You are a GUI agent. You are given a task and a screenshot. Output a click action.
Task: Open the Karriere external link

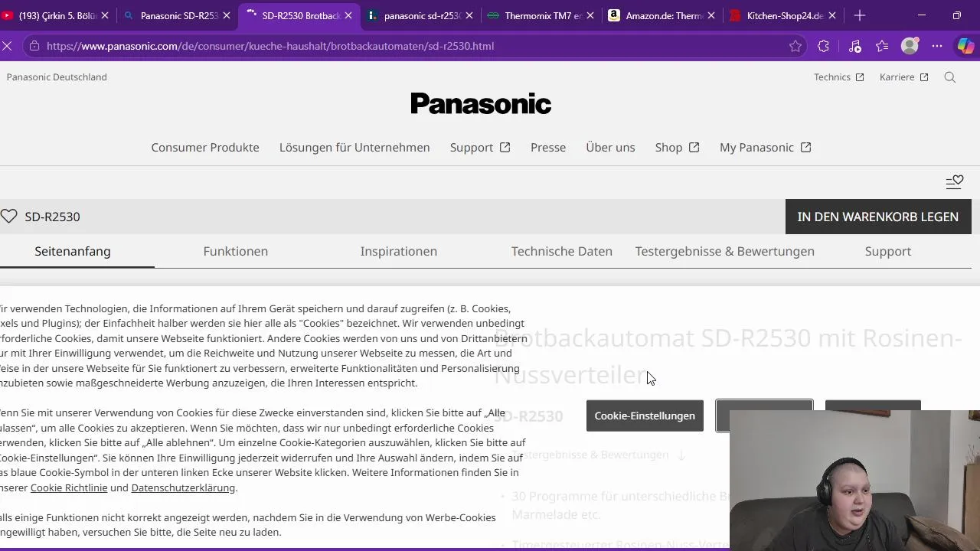pyautogui.click(x=903, y=77)
